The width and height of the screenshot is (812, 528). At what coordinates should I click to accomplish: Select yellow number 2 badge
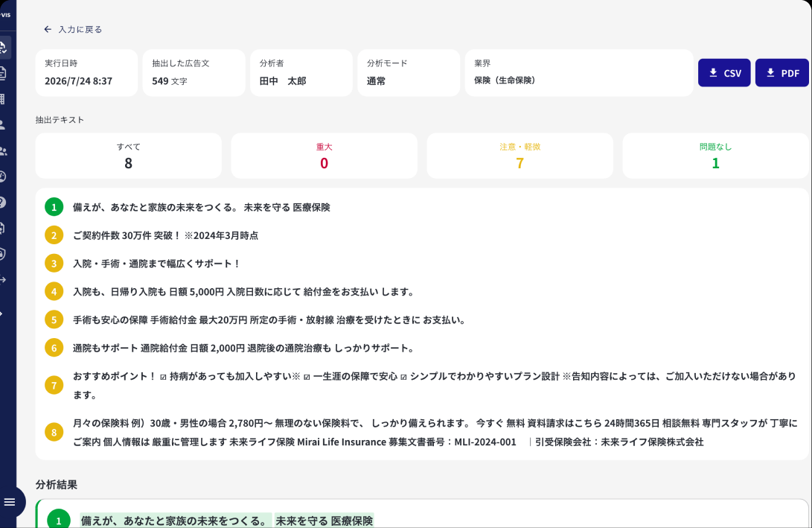tap(54, 235)
